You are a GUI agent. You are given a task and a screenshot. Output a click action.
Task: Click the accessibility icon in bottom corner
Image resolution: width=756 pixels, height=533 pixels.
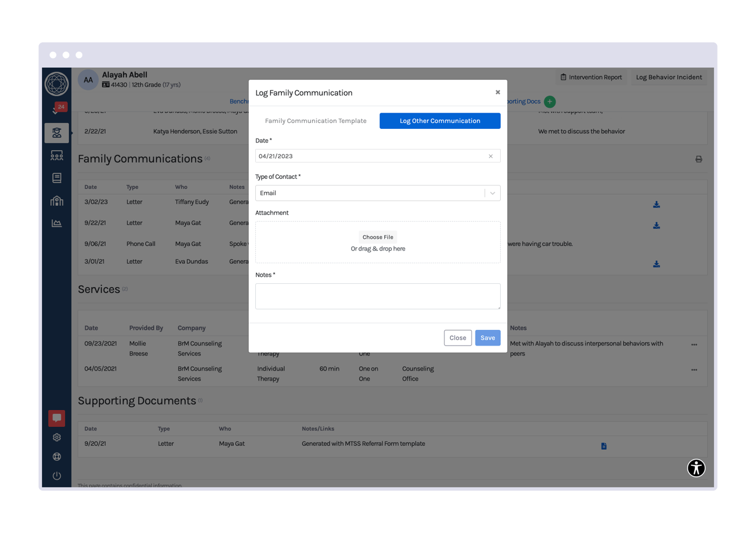696,468
